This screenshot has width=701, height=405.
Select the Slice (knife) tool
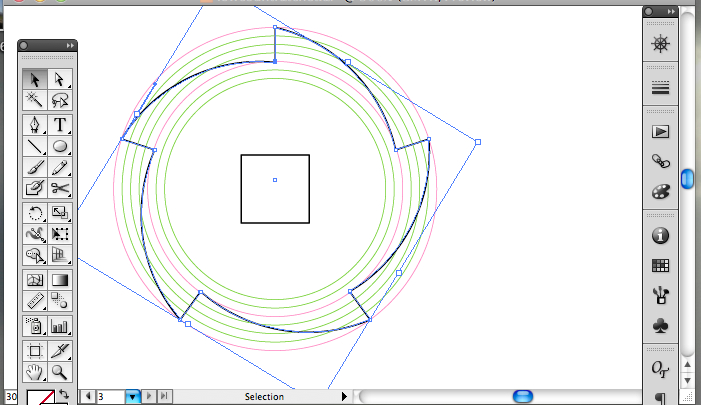(59, 351)
